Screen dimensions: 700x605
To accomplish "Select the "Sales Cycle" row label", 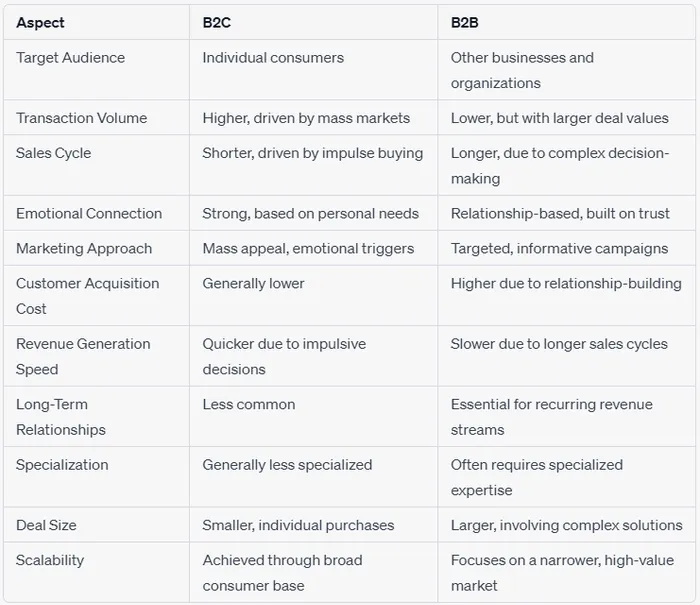I will point(53,153).
